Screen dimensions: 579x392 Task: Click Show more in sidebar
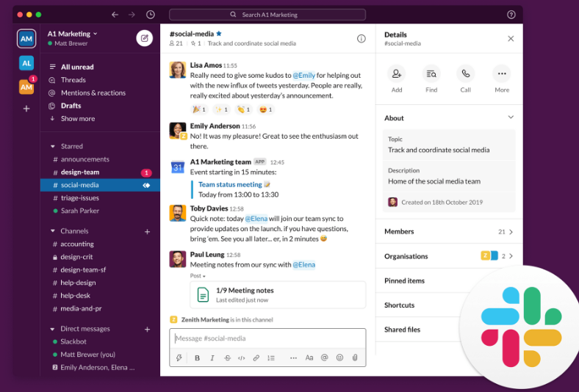click(78, 118)
